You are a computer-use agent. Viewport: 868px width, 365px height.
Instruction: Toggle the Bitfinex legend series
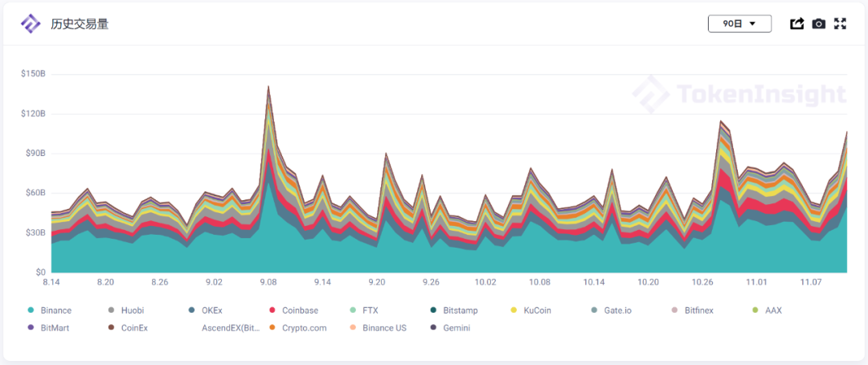click(x=692, y=310)
